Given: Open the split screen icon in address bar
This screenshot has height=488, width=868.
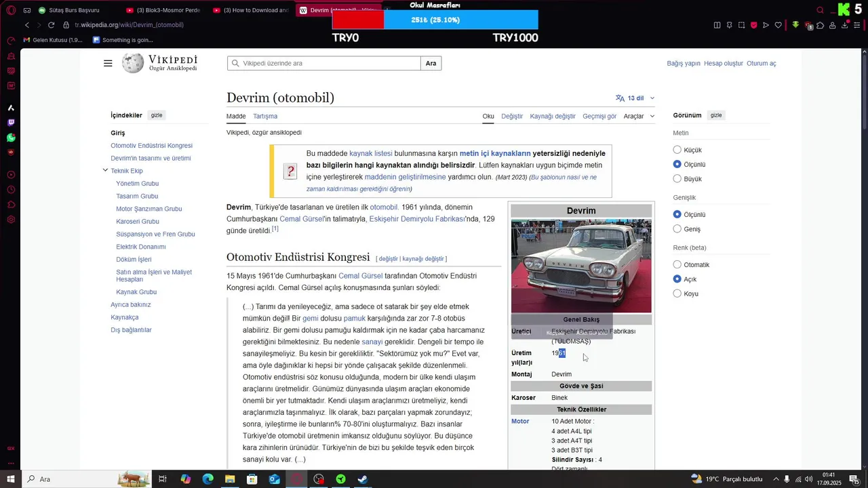Looking at the screenshot, I should [x=717, y=25].
